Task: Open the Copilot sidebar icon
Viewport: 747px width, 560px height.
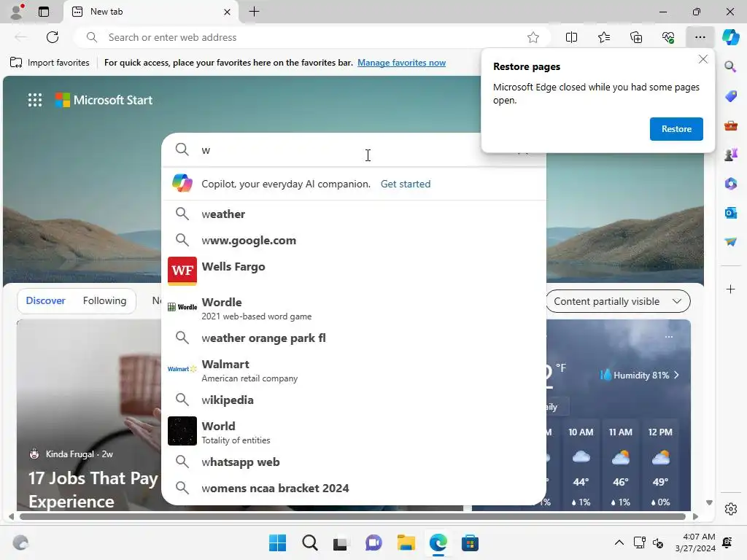Action: (730, 37)
